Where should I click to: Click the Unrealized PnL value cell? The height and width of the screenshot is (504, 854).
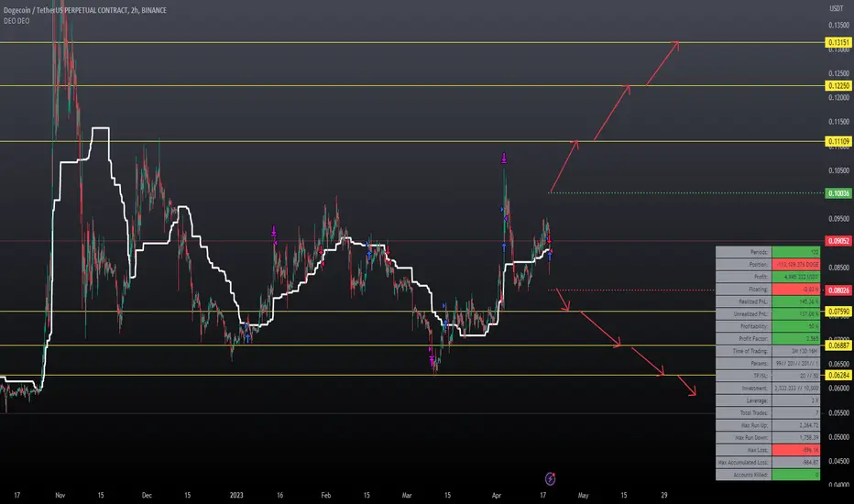click(795, 313)
